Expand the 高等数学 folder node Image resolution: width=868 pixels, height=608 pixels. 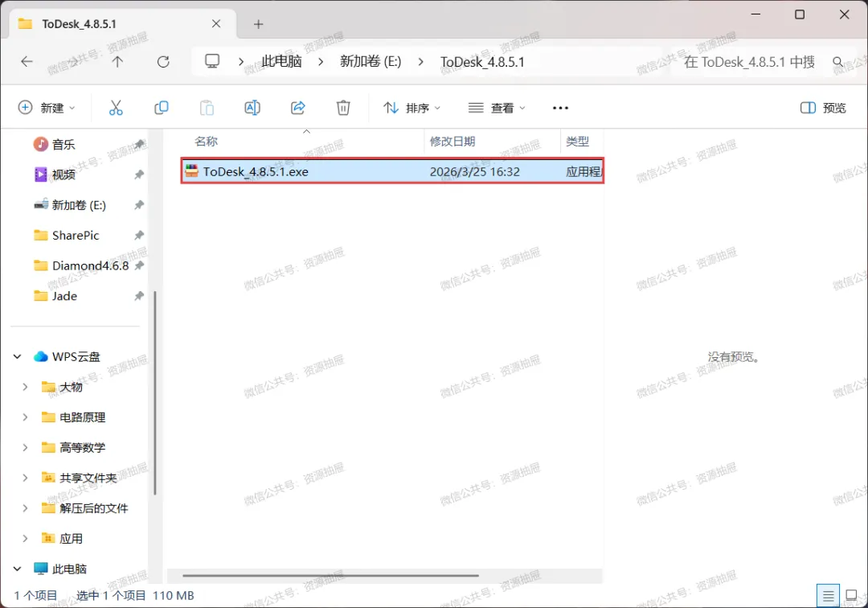(25, 447)
